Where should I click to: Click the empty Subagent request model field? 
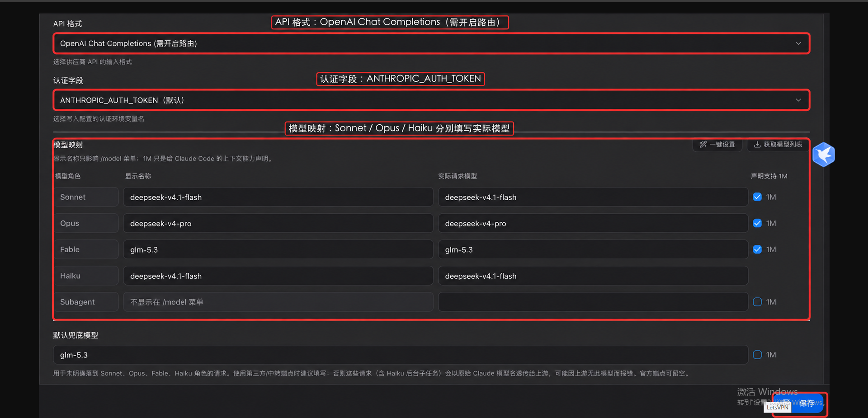[x=593, y=302]
